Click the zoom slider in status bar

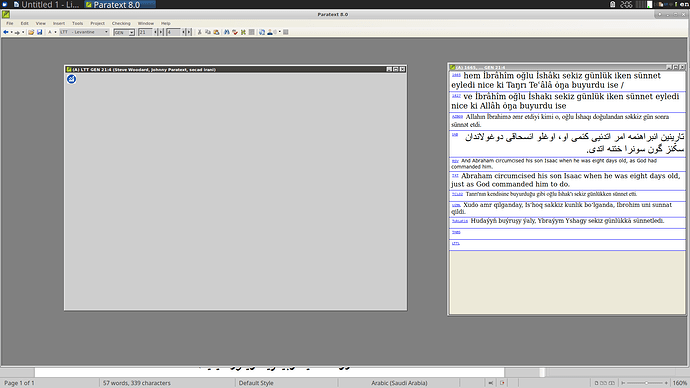[646, 383]
